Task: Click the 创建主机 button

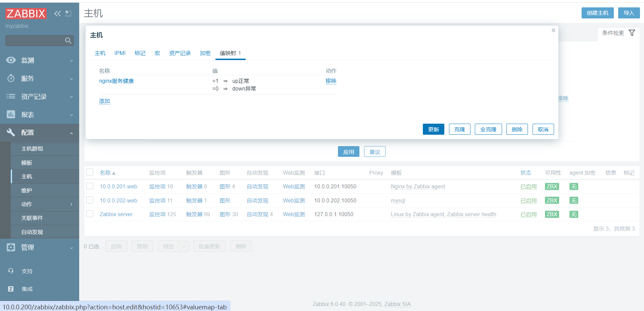Action: tap(598, 13)
